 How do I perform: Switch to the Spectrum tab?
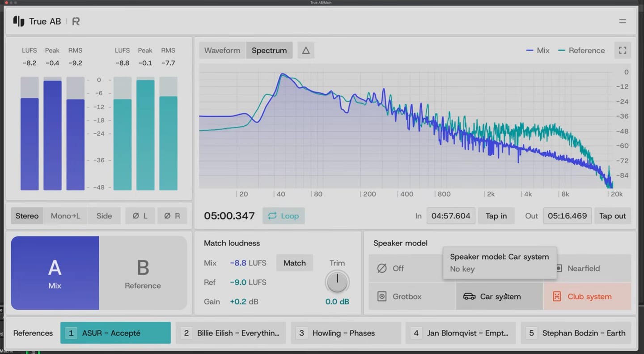[269, 51]
